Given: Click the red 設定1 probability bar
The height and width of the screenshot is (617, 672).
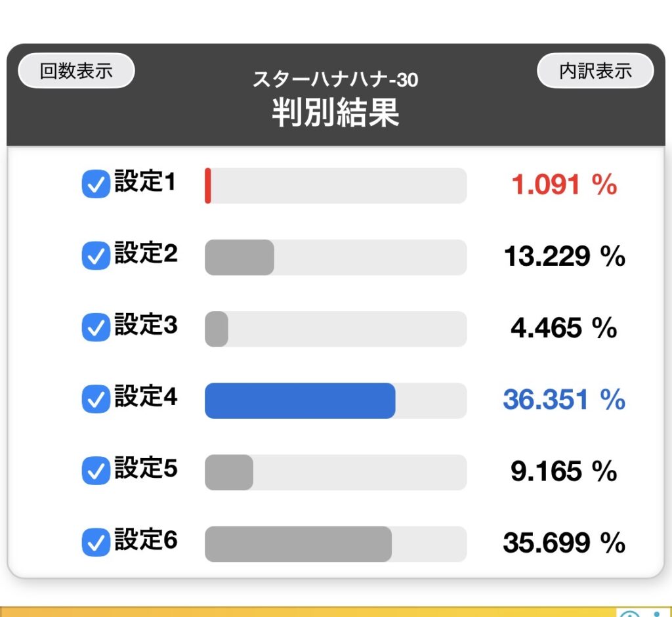Looking at the screenshot, I should (x=208, y=186).
